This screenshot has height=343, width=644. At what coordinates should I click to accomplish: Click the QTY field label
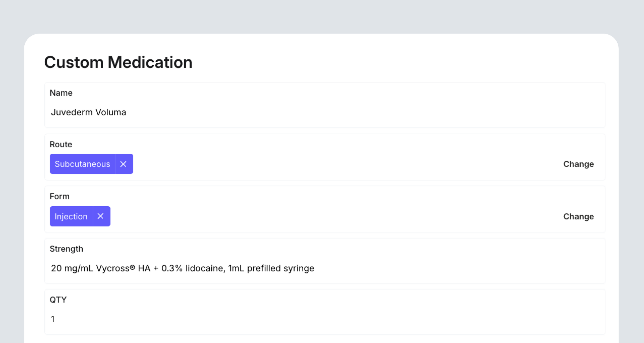coord(58,300)
